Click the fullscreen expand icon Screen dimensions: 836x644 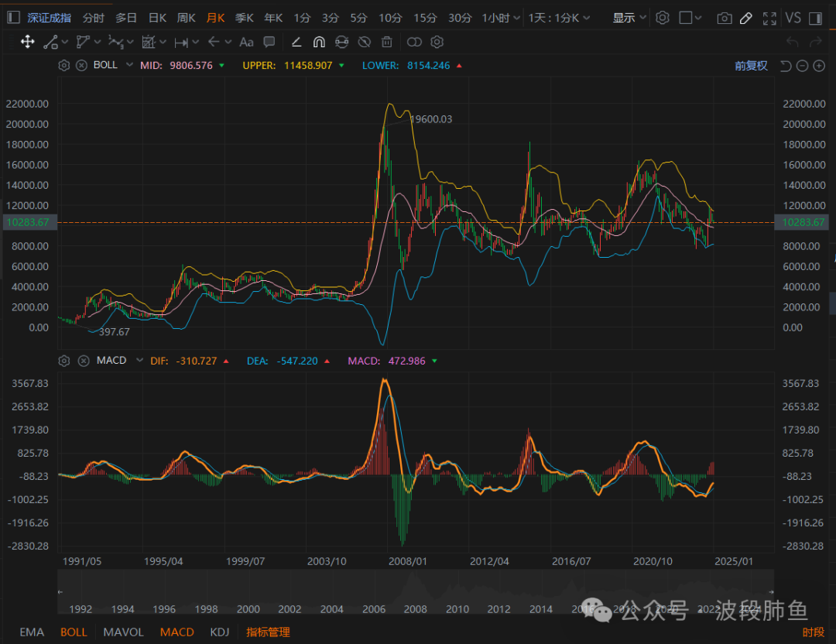pyautogui.click(x=769, y=18)
